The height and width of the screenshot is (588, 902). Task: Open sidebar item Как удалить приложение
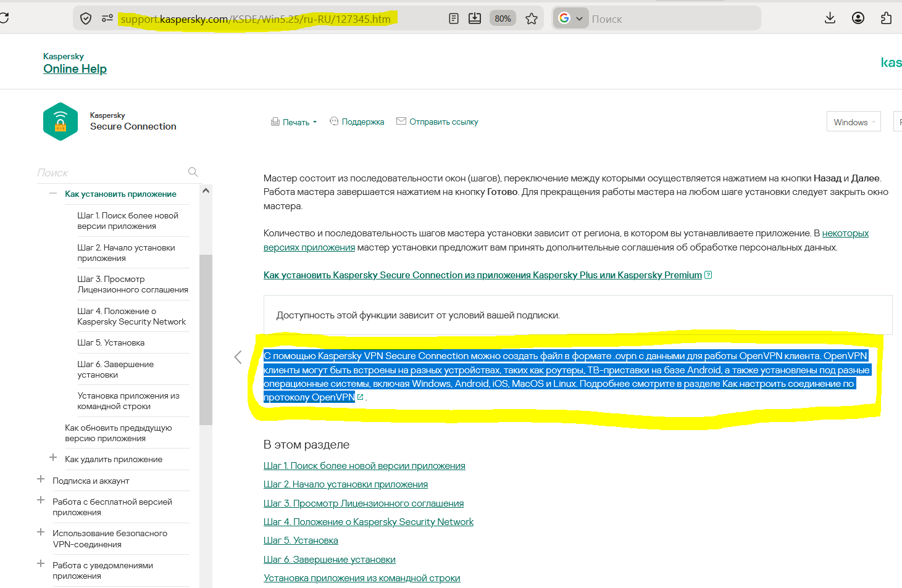(x=114, y=459)
